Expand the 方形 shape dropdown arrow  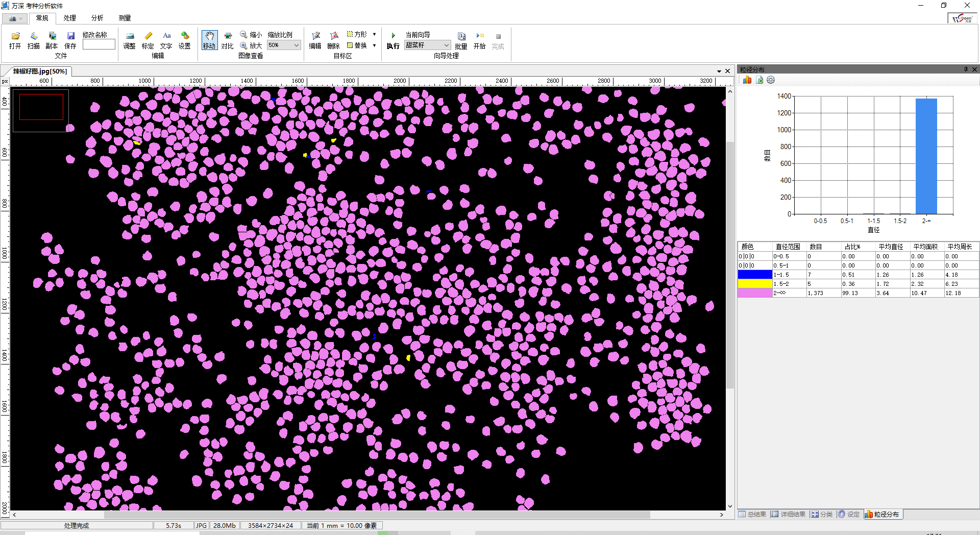375,34
